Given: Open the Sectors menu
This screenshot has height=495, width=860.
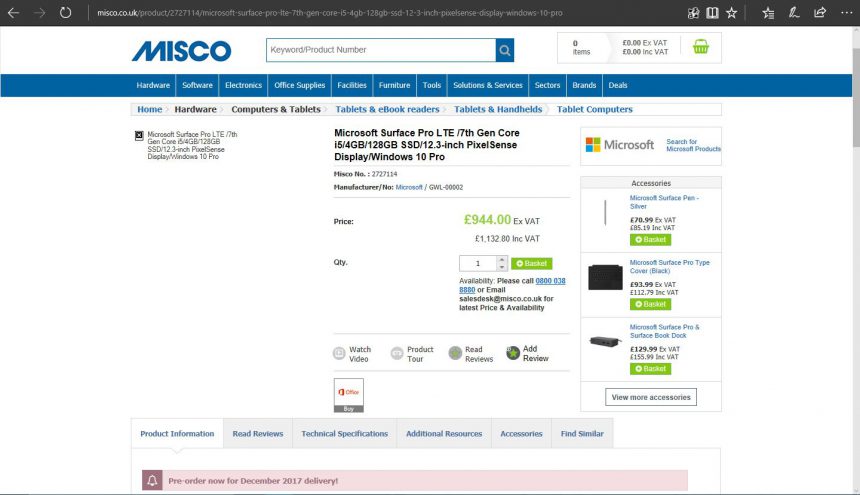Looking at the screenshot, I should tap(547, 86).
